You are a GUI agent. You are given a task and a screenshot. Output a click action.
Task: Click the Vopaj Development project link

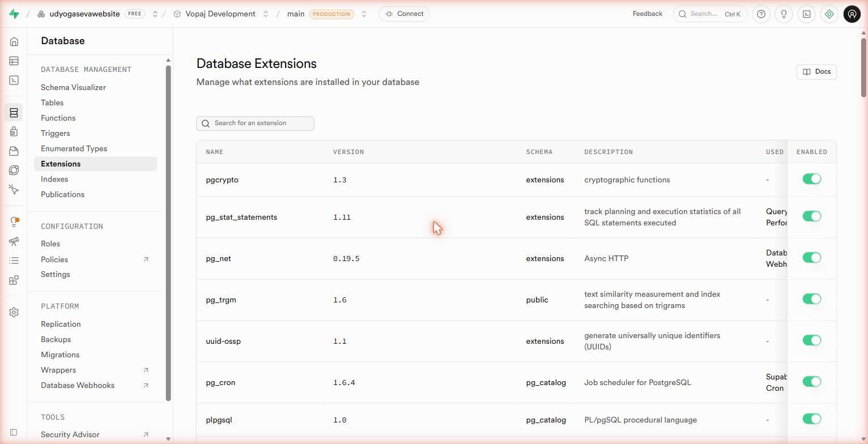click(220, 14)
